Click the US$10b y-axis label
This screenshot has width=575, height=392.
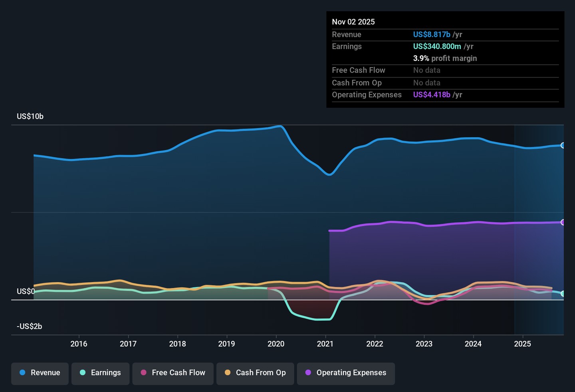(30, 116)
